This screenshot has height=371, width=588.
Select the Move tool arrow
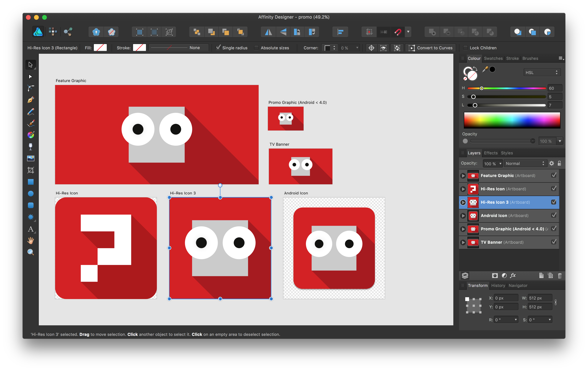click(x=31, y=65)
